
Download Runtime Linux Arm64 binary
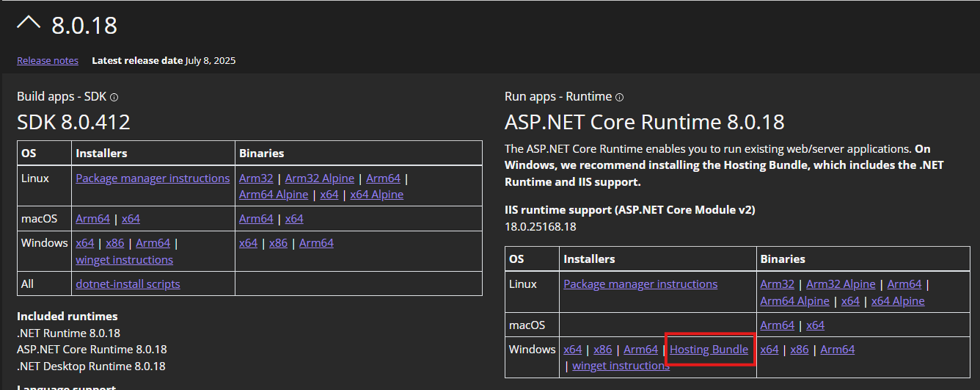(x=904, y=284)
